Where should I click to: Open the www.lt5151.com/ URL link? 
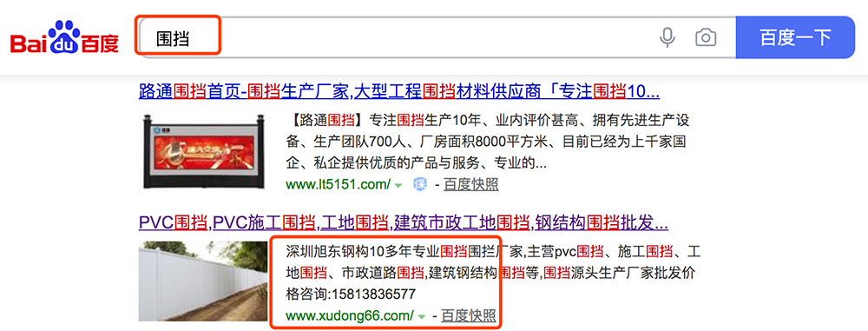339,185
